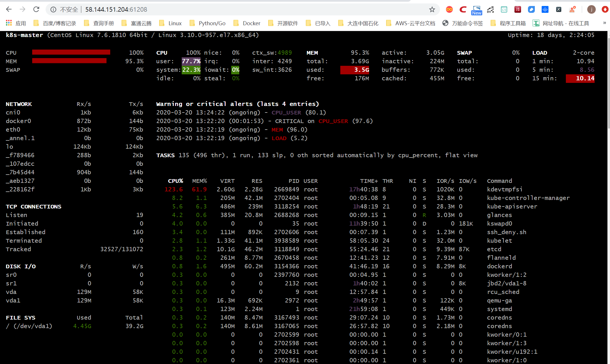
Task: Click the eth0 network interface row
Action: (74, 130)
